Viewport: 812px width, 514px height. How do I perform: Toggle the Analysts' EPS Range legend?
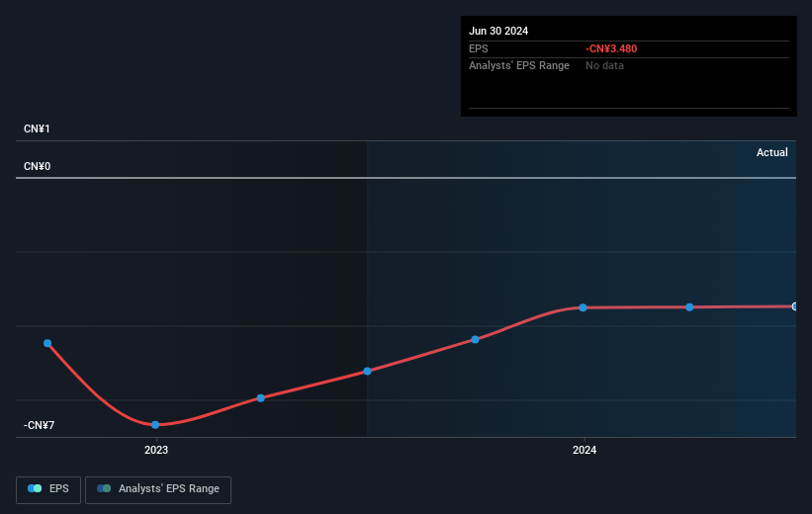click(158, 489)
